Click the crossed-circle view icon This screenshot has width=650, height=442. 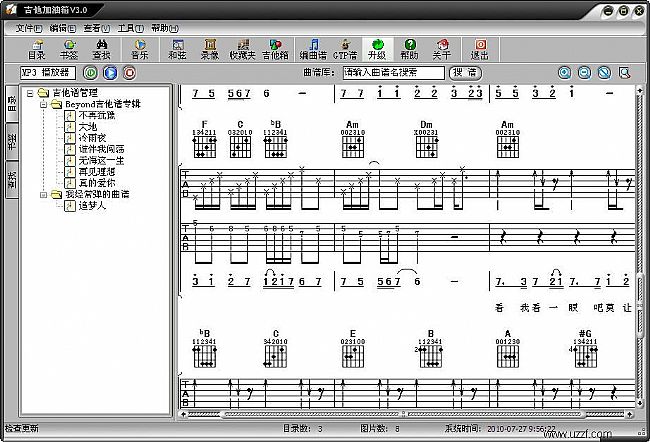coord(604,73)
